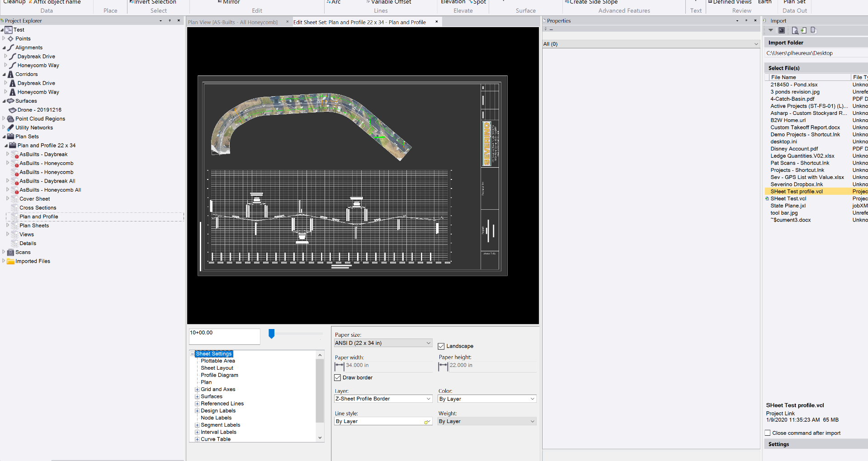
Task: Enable Close command after import
Action: [768, 433]
